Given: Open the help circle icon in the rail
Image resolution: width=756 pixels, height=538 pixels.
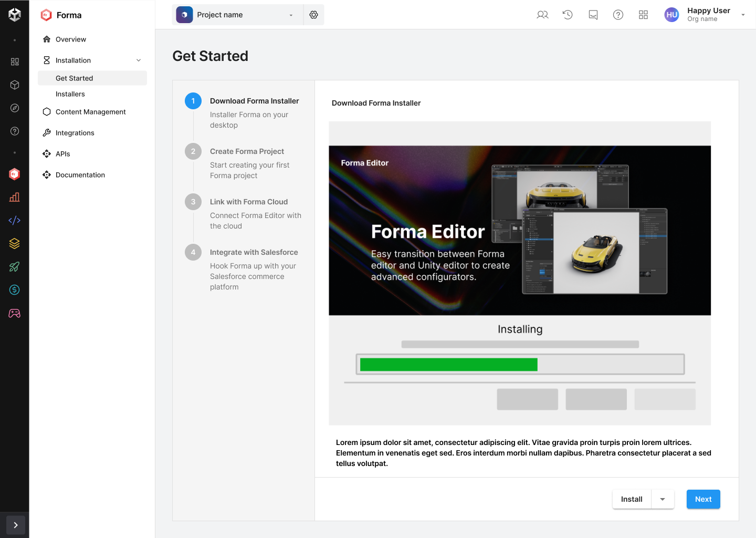Looking at the screenshot, I should click(x=15, y=131).
